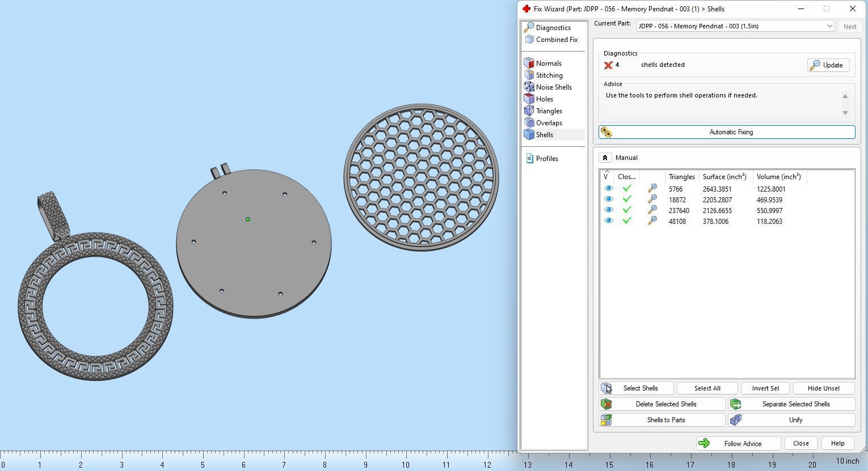This screenshot has width=868, height=471.
Task: Select the Shells step
Action: point(545,135)
